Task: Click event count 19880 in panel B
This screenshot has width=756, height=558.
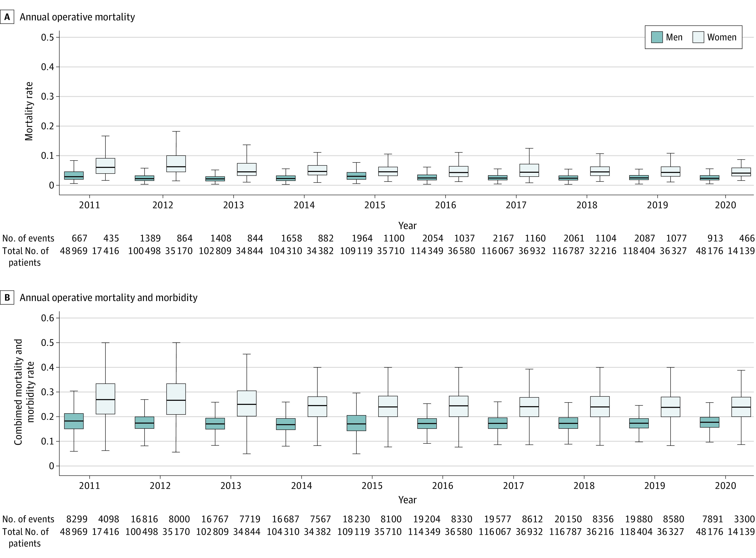Action: pyautogui.click(x=639, y=519)
